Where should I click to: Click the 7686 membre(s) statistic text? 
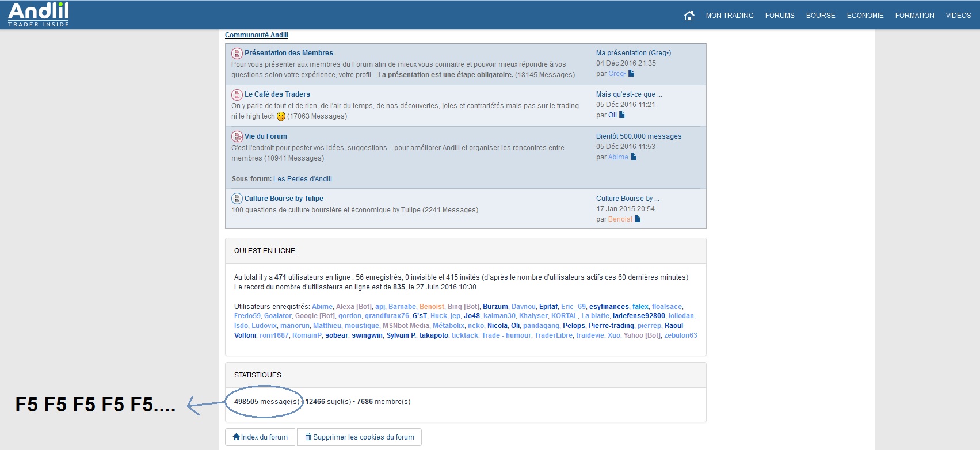pyautogui.click(x=384, y=402)
